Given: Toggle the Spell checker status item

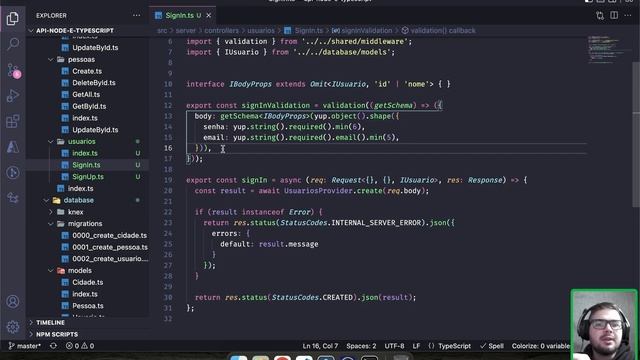Looking at the screenshot, I should coord(492,346).
